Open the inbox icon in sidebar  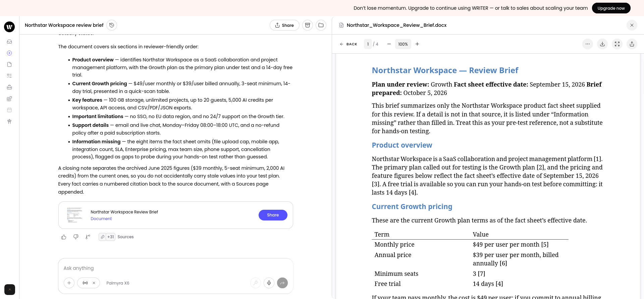9,42
